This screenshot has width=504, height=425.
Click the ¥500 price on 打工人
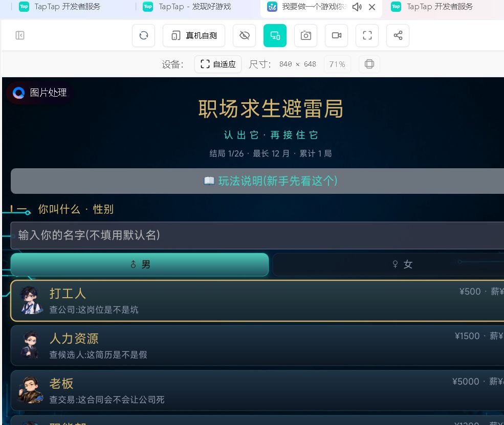coord(470,292)
